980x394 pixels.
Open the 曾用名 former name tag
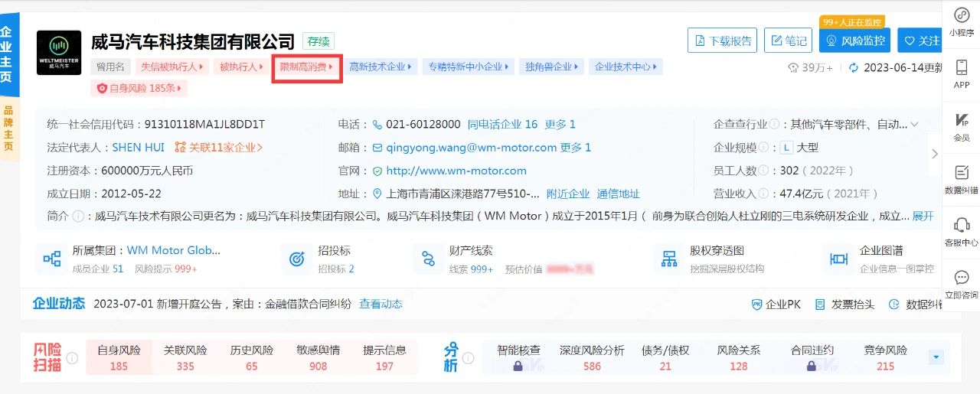111,67
